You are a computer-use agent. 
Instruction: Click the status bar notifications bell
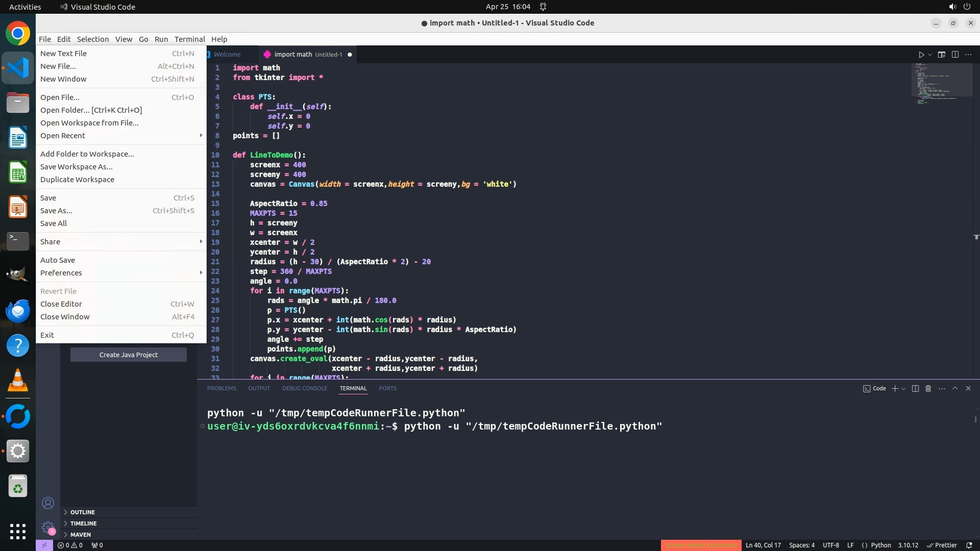[969, 545]
